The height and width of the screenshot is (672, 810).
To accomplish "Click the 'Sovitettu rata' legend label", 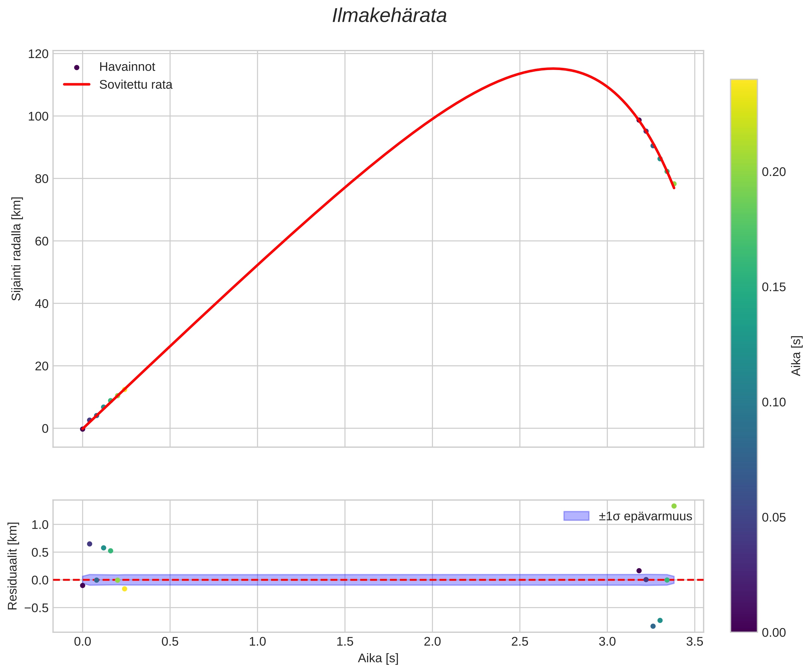I will coord(135,85).
